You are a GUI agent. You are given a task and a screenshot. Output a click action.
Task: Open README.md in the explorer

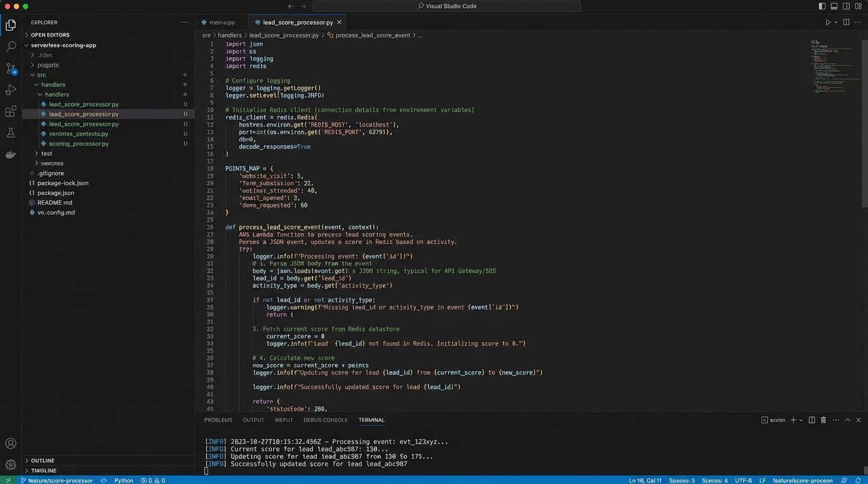[55, 203]
